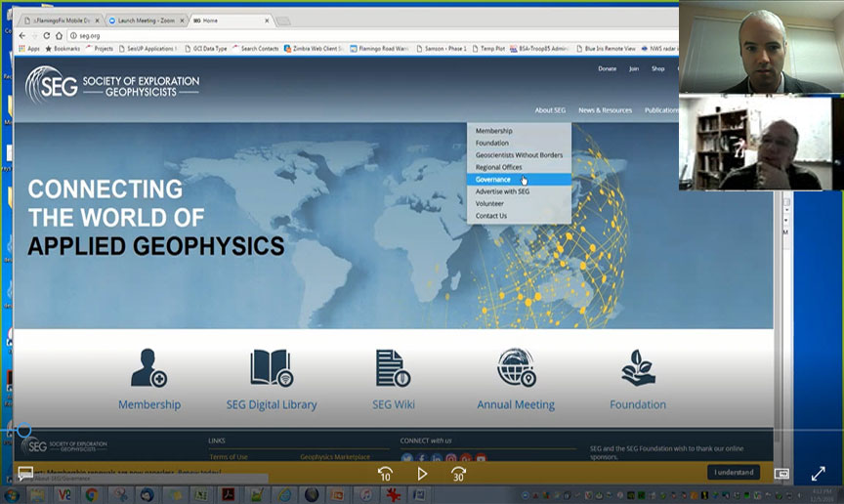The width and height of the screenshot is (844, 504).
Task: Click the YouTube icon in the footer
Action: [481, 458]
